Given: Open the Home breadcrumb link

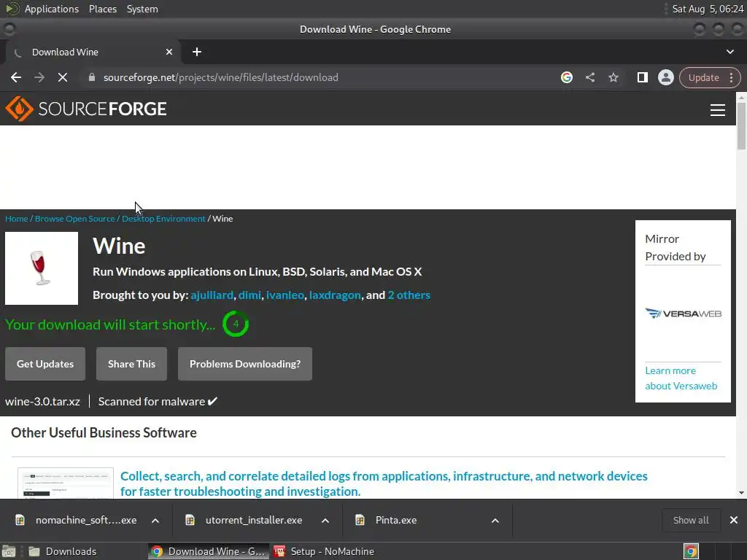Looking at the screenshot, I should click(17, 219).
